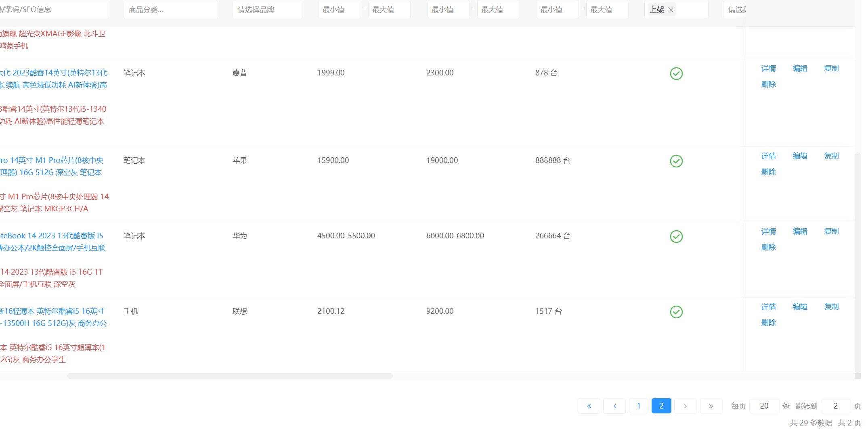
Task: Select page 1 in pagination
Action: tap(639, 406)
